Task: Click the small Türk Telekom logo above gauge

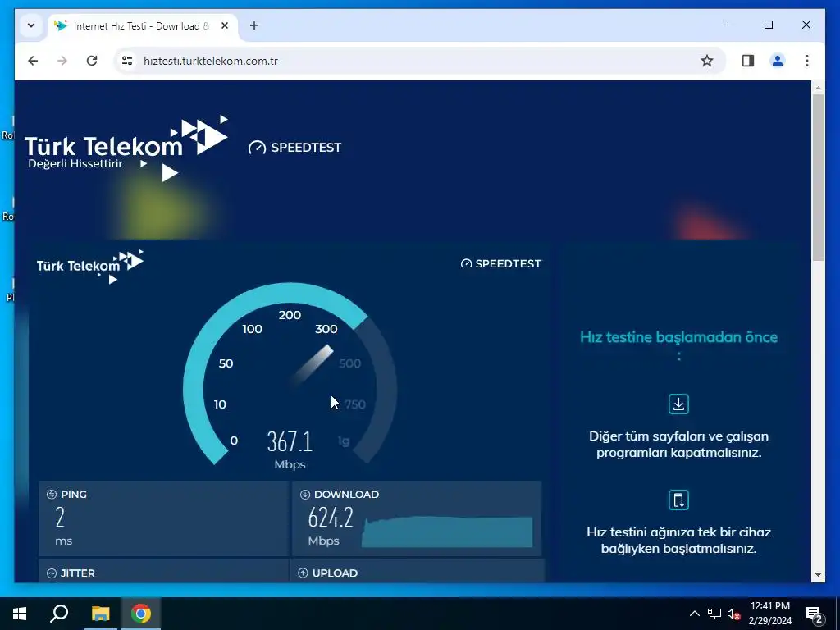Action: coord(90,267)
